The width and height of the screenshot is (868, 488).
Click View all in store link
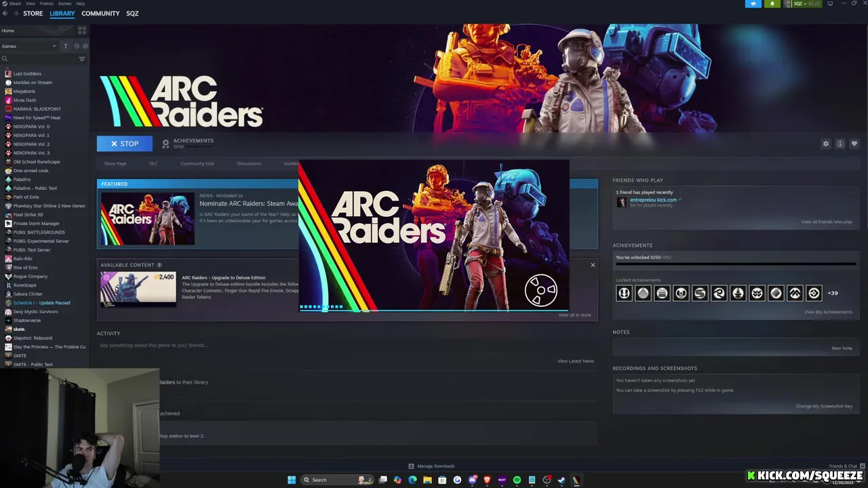[574, 315]
